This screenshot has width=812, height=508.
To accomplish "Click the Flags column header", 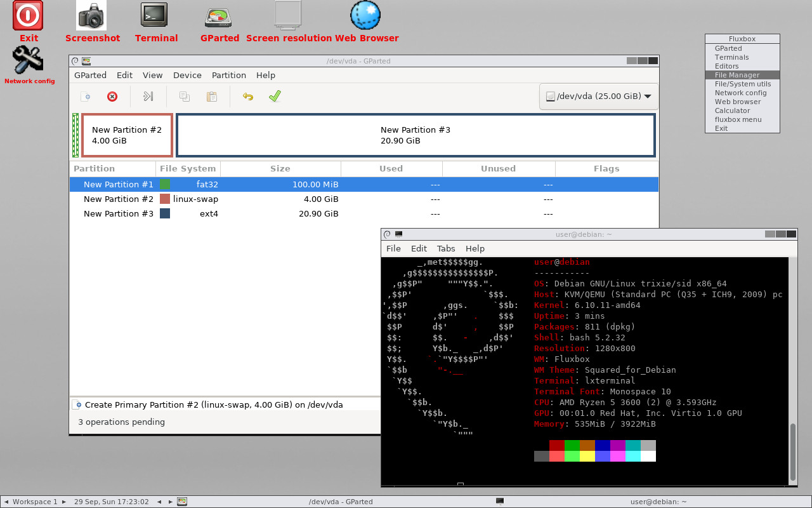I will [x=606, y=168].
